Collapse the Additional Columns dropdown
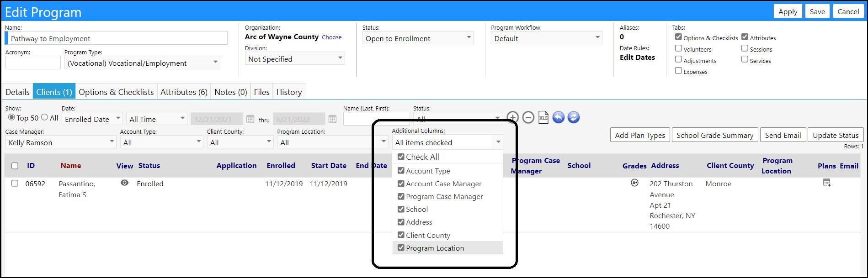The width and height of the screenshot is (868, 278). coord(498,142)
